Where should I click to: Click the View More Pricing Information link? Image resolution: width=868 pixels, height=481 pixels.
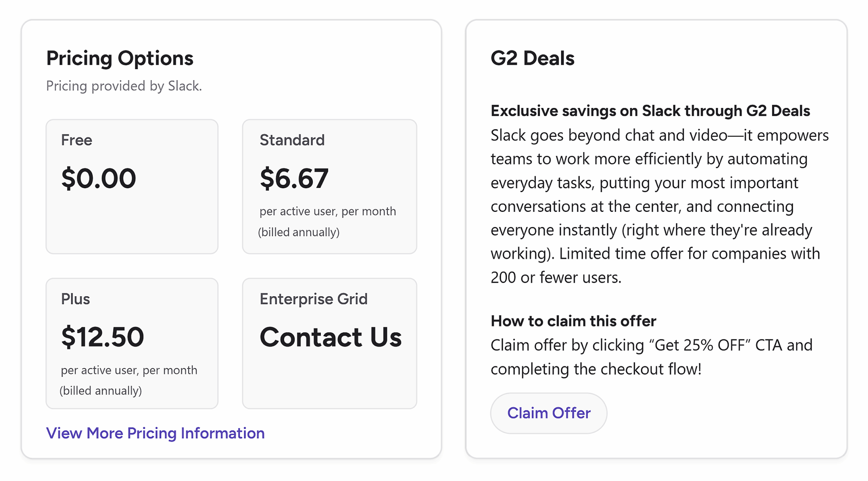155,433
